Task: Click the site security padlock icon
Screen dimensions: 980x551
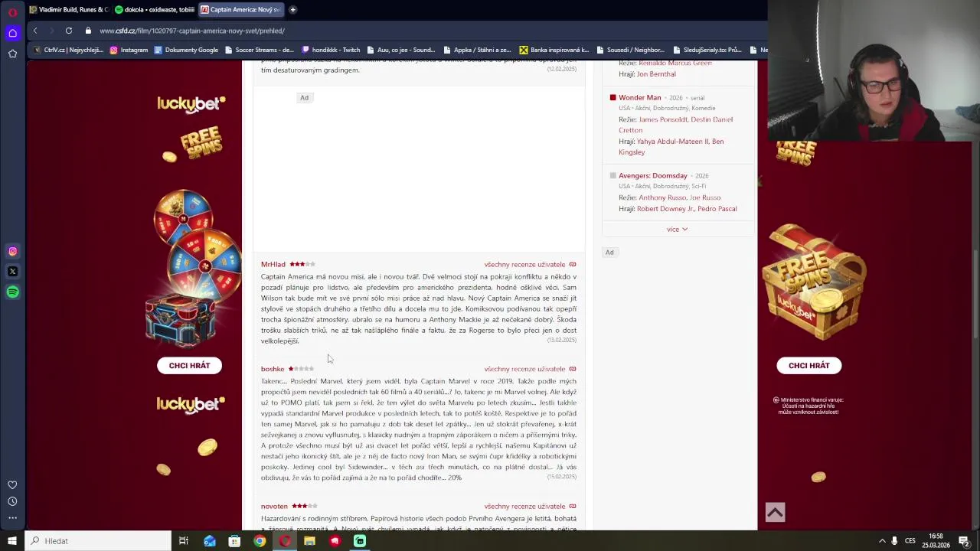Action: point(88,31)
